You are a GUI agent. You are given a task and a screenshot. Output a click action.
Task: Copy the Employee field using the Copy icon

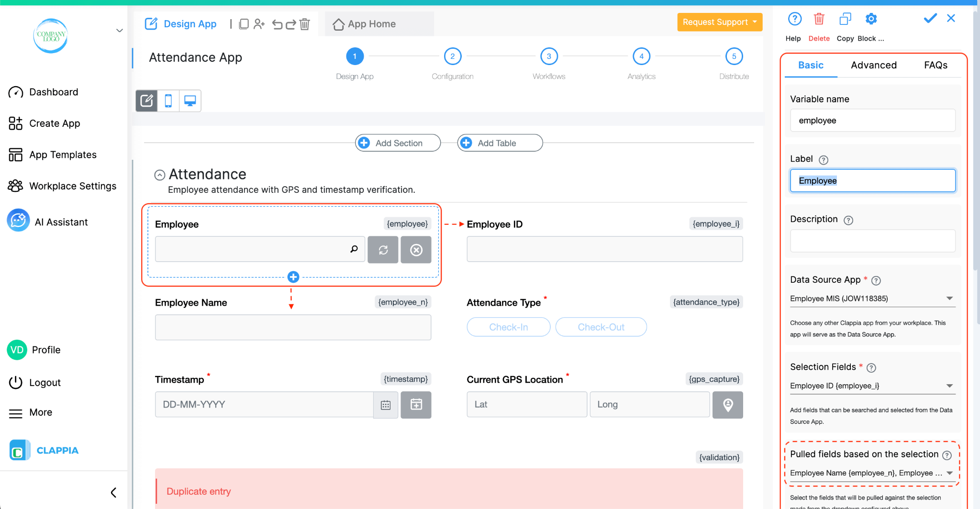pos(845,19)
